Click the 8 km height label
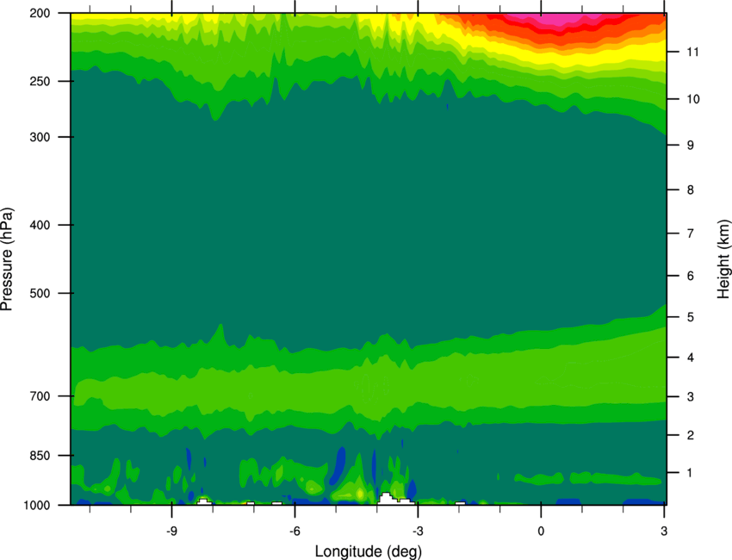Viewport: 732px width, 560px height. (691, 190)
